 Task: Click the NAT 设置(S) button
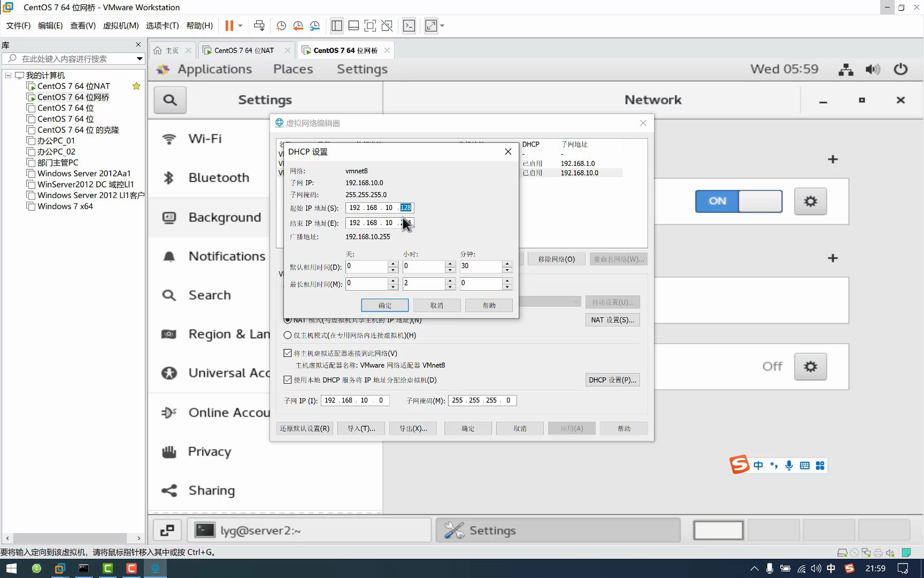[612, 320]
